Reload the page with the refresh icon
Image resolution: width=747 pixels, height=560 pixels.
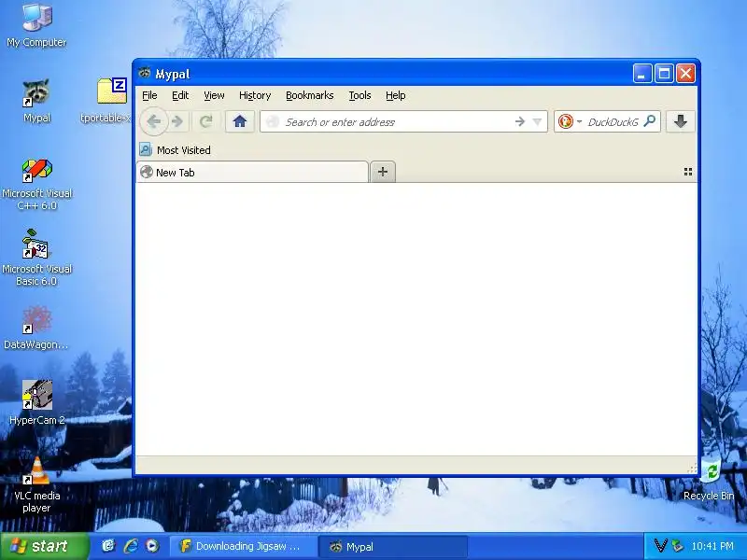(x=205, y=122)
